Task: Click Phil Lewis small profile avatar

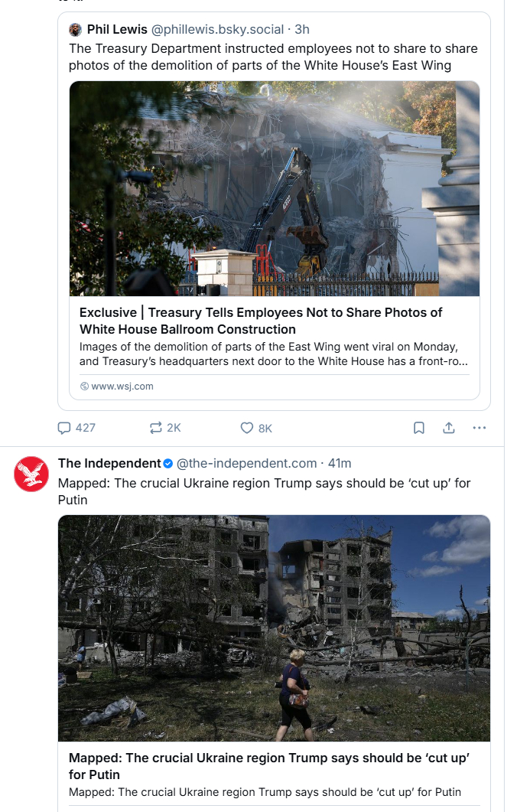Action: point(76,30)
